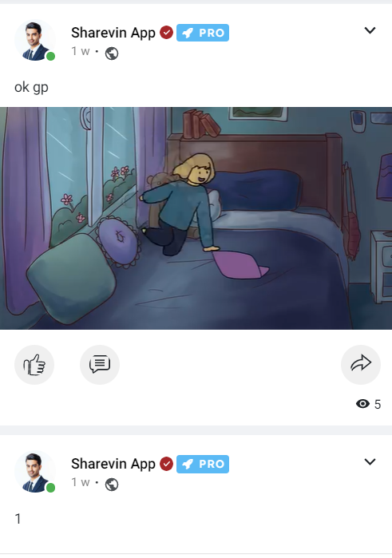
Task: Click the eye views icon showing 5
Action: 362,404
